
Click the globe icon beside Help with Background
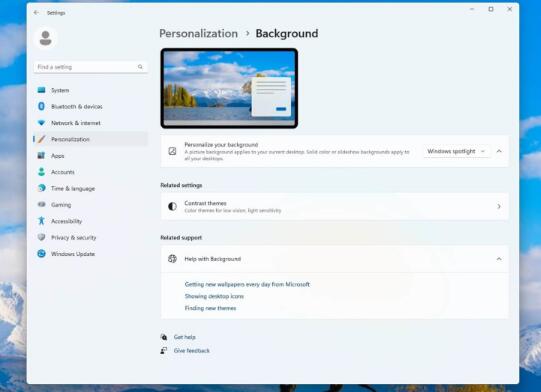point(172,258)
